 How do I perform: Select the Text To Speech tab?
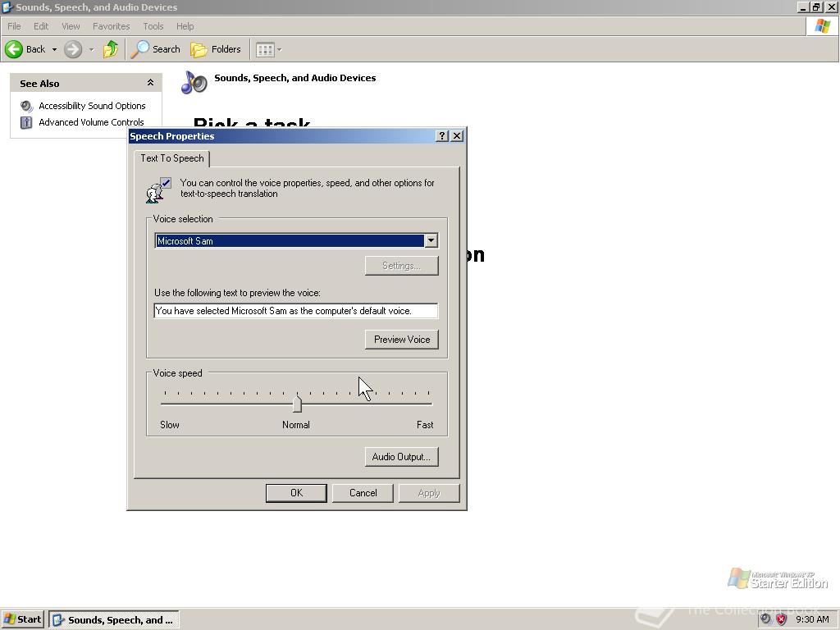pos(172,158)
